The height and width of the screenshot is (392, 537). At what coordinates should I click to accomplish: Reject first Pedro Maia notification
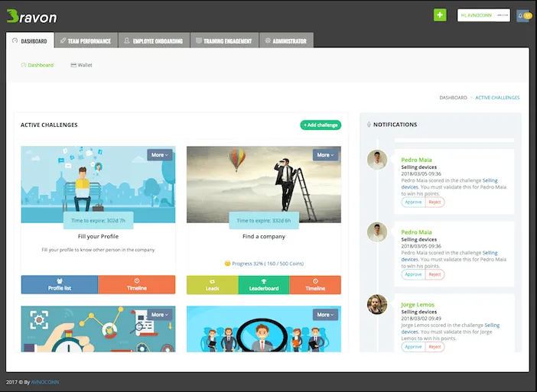tap(435, 202)
